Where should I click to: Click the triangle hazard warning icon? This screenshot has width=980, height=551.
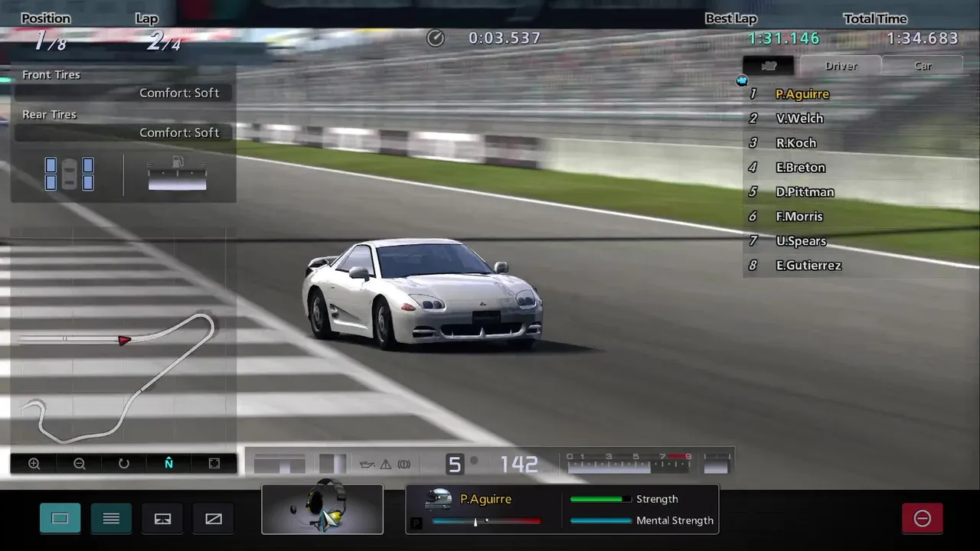click(386, 464)
